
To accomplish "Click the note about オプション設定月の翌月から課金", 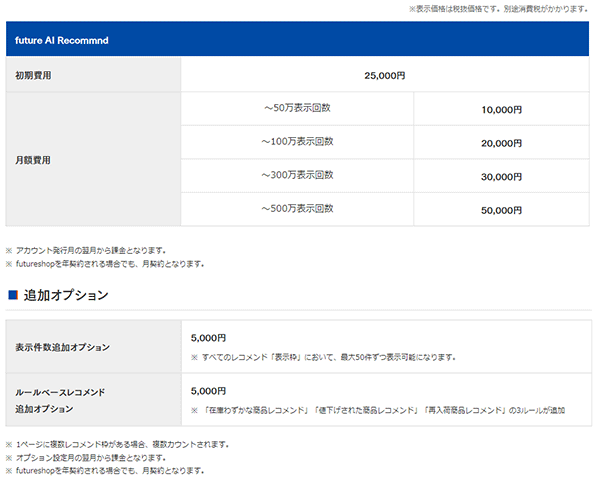I will pyautogui.click(x=86, y=458).
